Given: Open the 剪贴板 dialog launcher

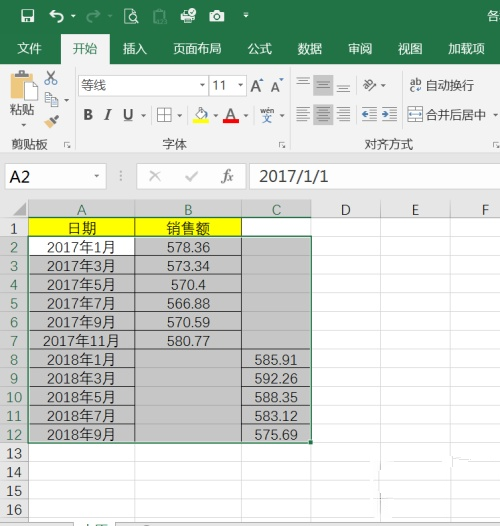Looking at the screenshot, I should 67,145.
